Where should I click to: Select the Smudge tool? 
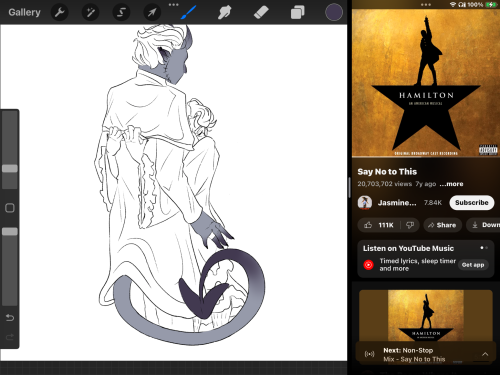(224, 12)
